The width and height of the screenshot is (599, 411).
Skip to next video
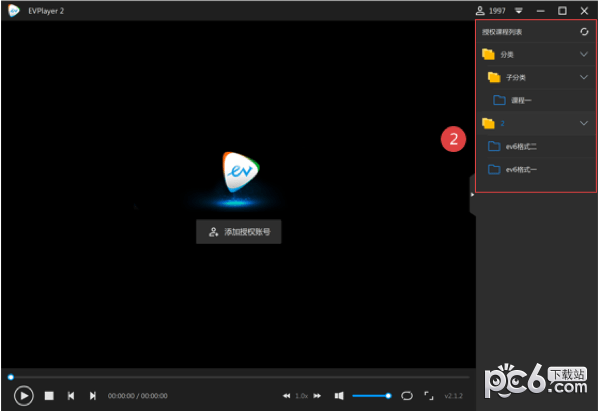click(93, 396)
